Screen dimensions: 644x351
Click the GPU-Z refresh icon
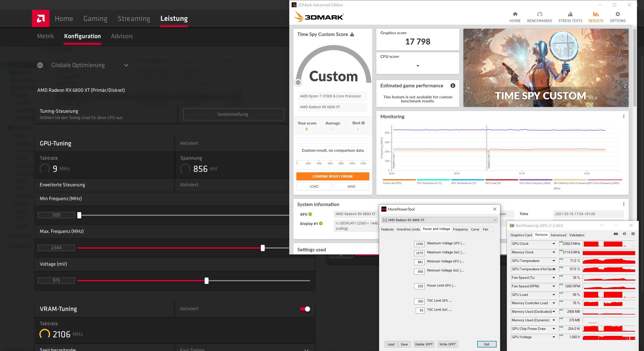click(x=624, y=234)
